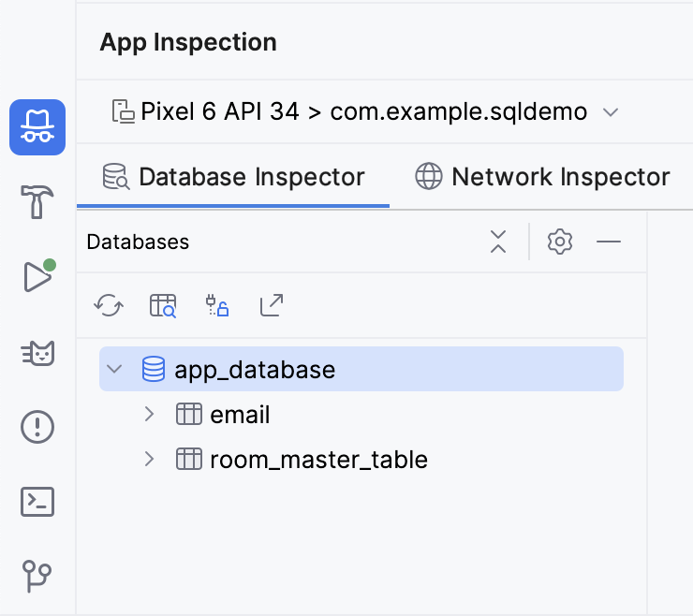The height and width of the screenshot is (616, 693).
Task: Expand the room_master_table node
Action: (149, 460)
